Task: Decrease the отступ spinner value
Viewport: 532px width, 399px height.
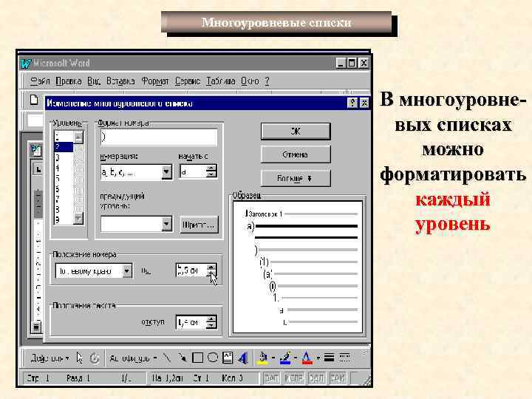Action: (211, 325)
